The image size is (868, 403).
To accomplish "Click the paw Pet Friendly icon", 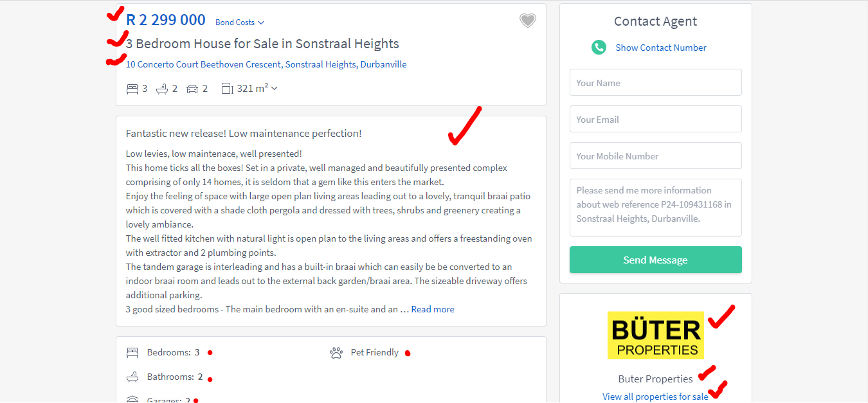I will pos(336,352).
